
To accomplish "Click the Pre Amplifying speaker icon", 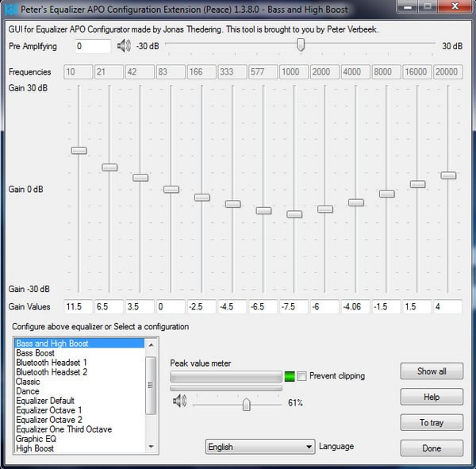I will [x=124, y=46].
